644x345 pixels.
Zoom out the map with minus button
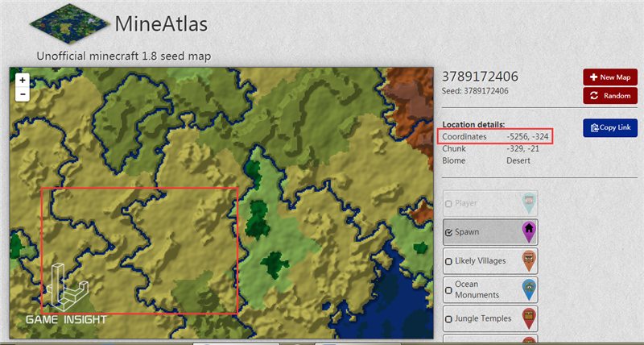click(x=23, y=94)
